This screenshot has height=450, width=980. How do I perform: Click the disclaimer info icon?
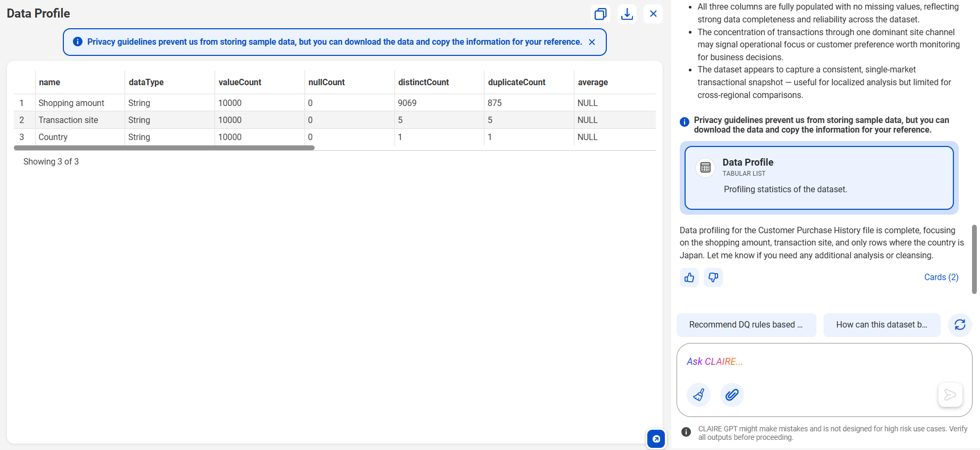686,432
